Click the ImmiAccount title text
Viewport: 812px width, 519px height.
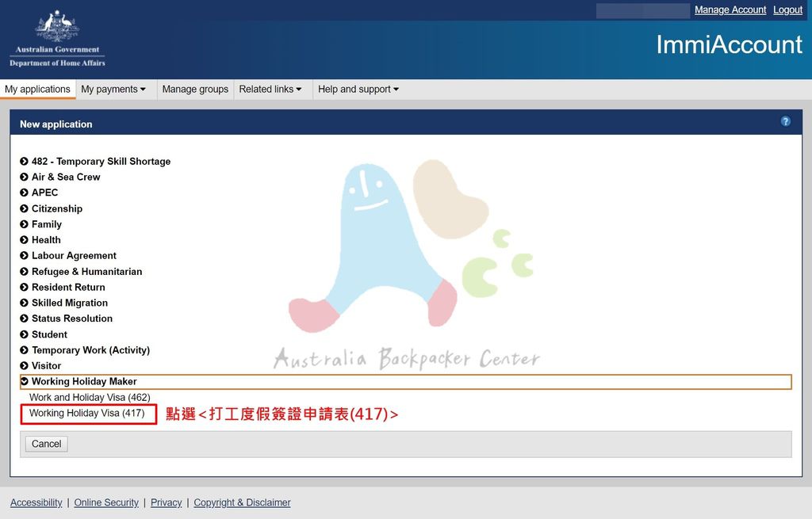pos(730,44)
